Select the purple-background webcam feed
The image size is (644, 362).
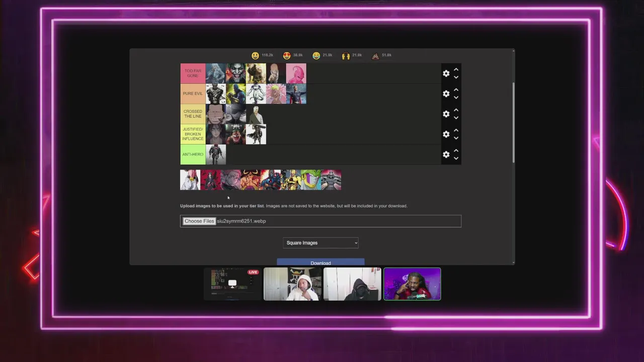[x=412, y=284]
